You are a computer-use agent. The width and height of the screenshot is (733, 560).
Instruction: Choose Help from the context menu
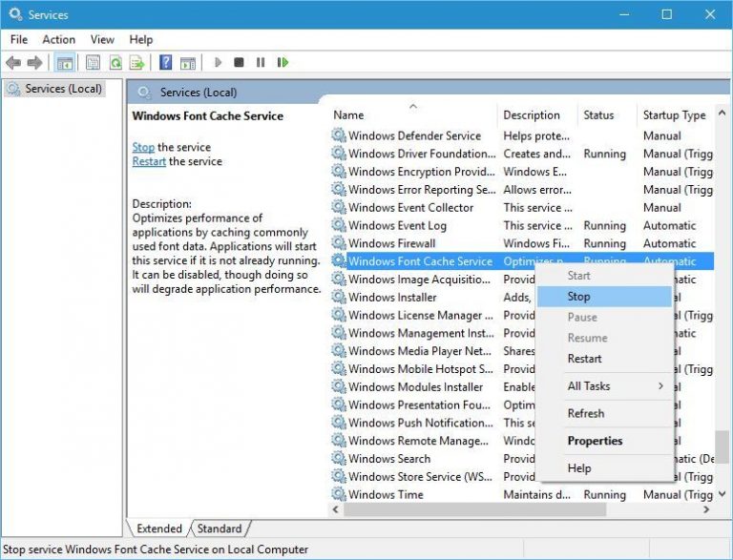click(604, 467)
